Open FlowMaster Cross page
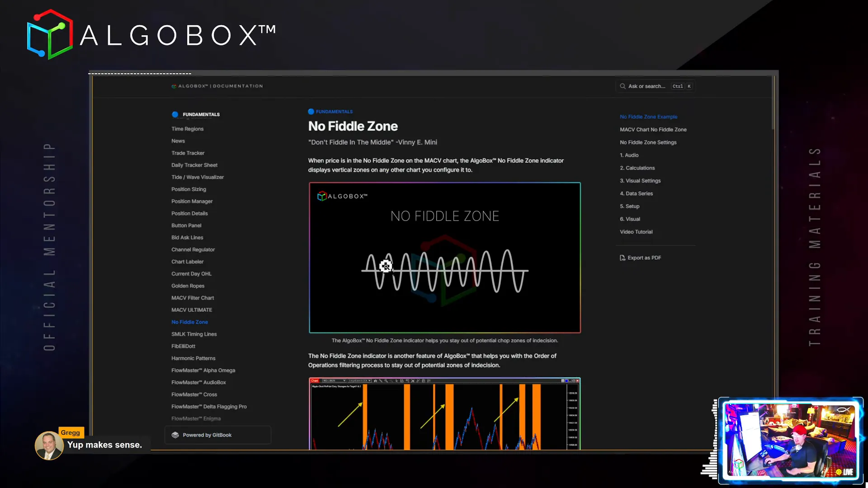The height and width of the screenshot is (488, 868). point(194,394)
